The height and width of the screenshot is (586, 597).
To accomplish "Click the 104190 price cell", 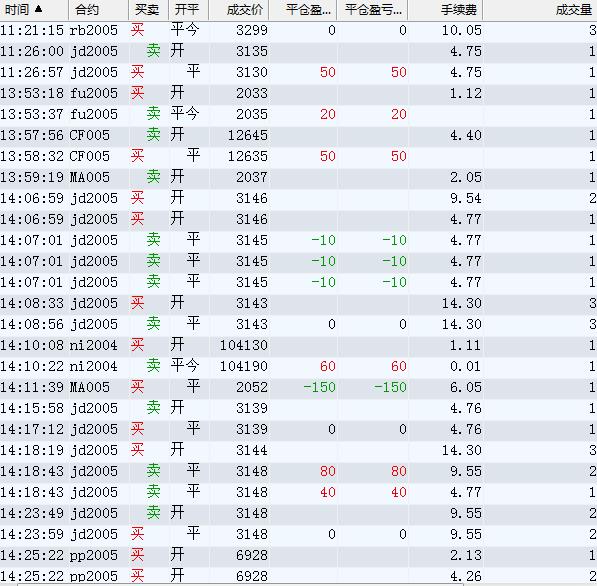I will pos(244,366).
